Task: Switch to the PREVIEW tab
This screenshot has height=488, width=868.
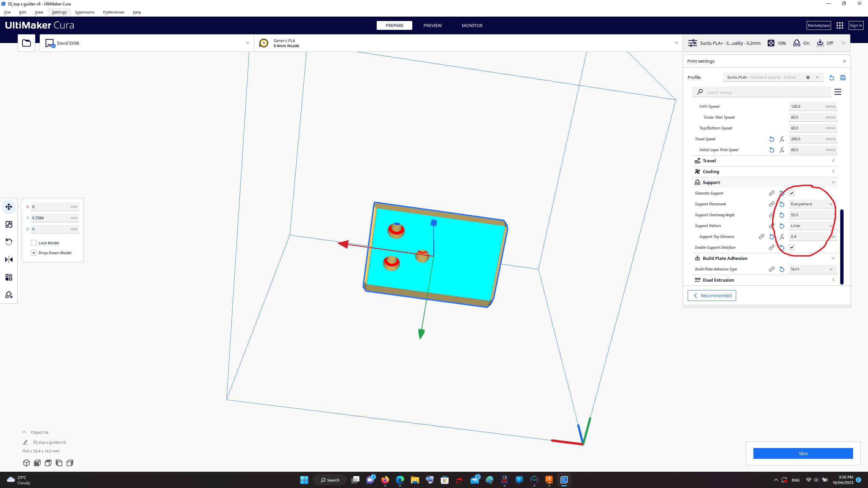Action: [432, 25]
